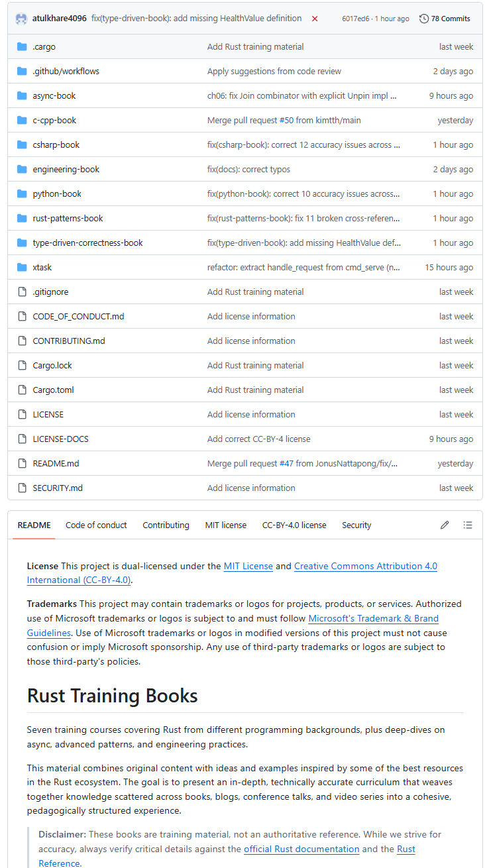Open the Security tab
Image resolution: width=485 pixels, height=868 pixels.
click(x=356, y=525)
